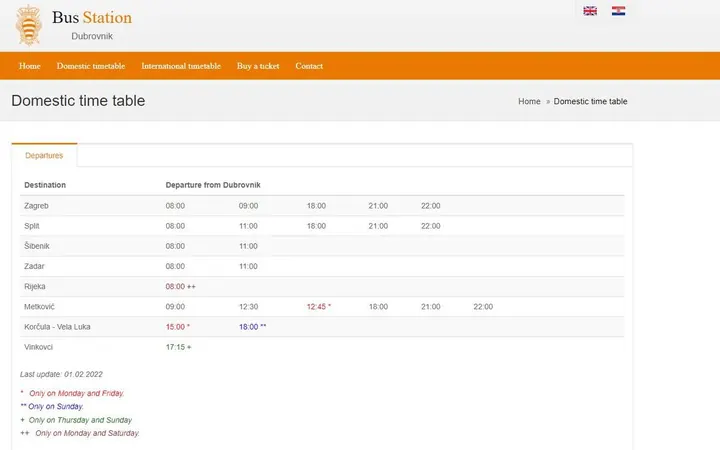
Task: Click Korčula's blue 18:00 ** departure
Action: pos(253,327)
